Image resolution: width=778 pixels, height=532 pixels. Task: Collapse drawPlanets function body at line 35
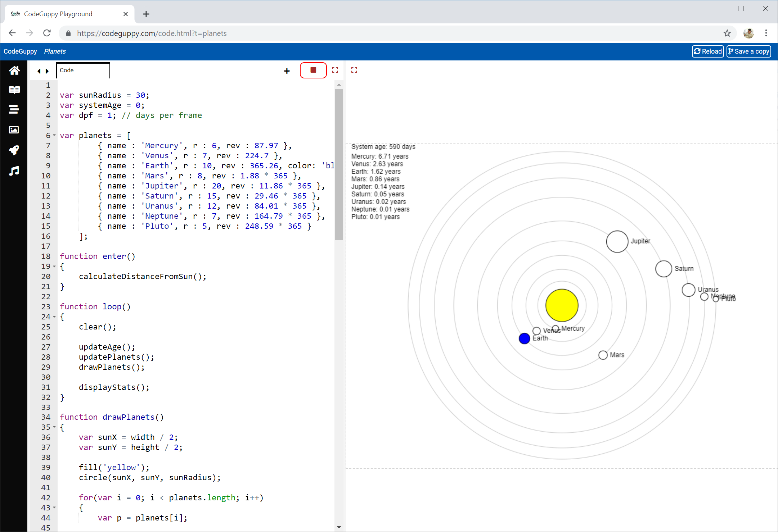coord(54,427)
